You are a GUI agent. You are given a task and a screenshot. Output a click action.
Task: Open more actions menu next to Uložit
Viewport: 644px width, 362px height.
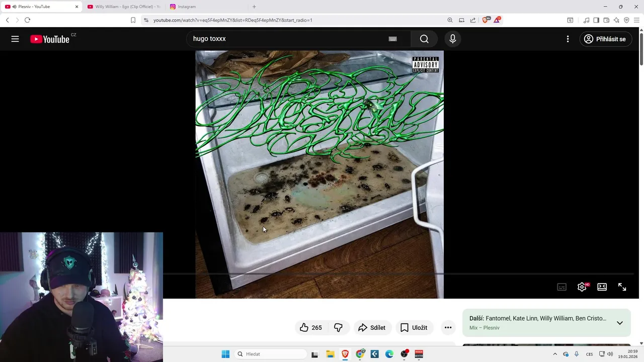448,328
